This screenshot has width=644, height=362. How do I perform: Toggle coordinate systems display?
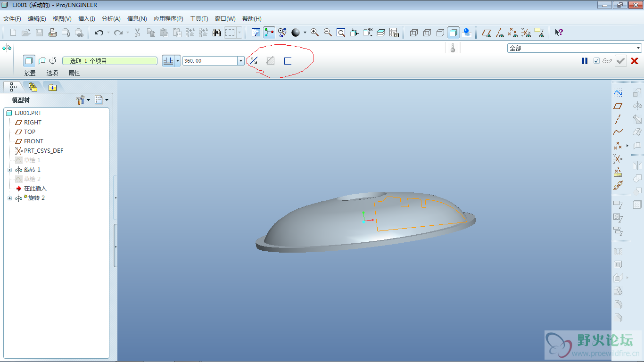[x=526, y=33]
